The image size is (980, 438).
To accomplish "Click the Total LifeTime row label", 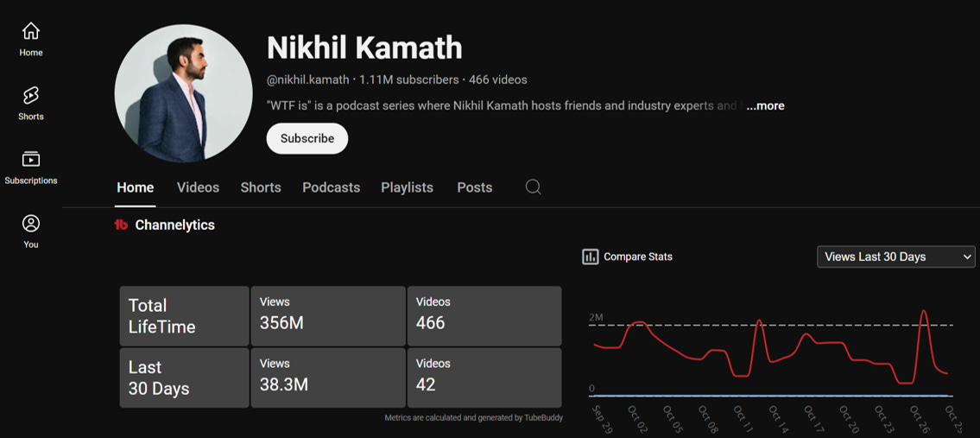I will click(185, 316).
